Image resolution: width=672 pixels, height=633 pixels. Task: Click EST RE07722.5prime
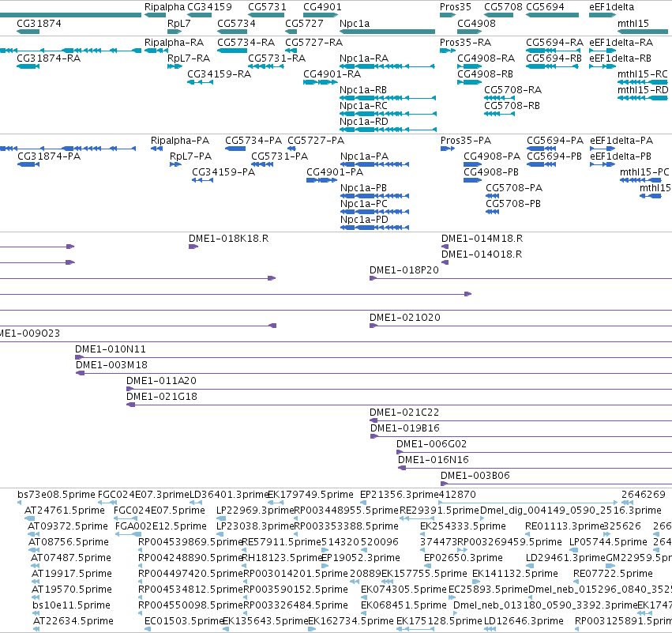613,574
